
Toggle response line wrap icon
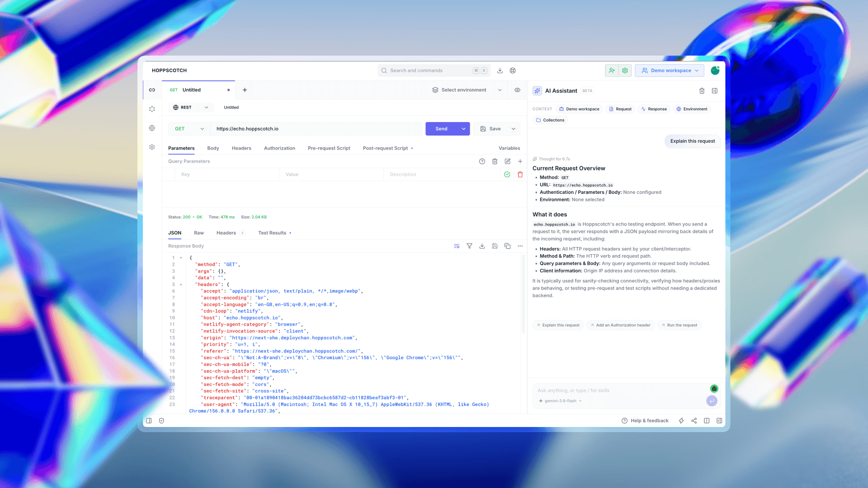[457, 246]
